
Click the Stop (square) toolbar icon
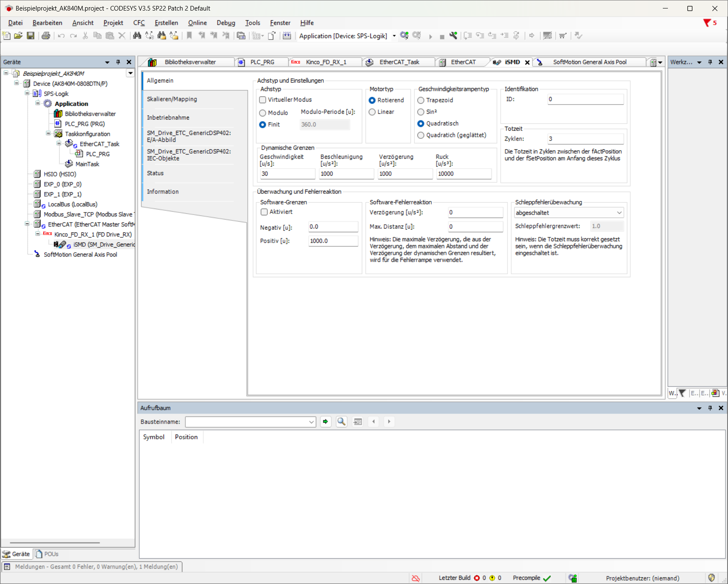click(x=442, y=37)
